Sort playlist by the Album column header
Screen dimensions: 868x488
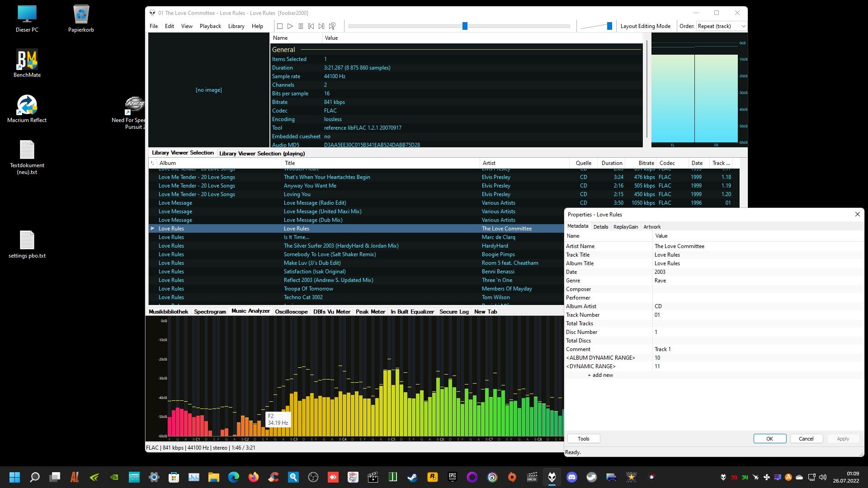(219, 163)
